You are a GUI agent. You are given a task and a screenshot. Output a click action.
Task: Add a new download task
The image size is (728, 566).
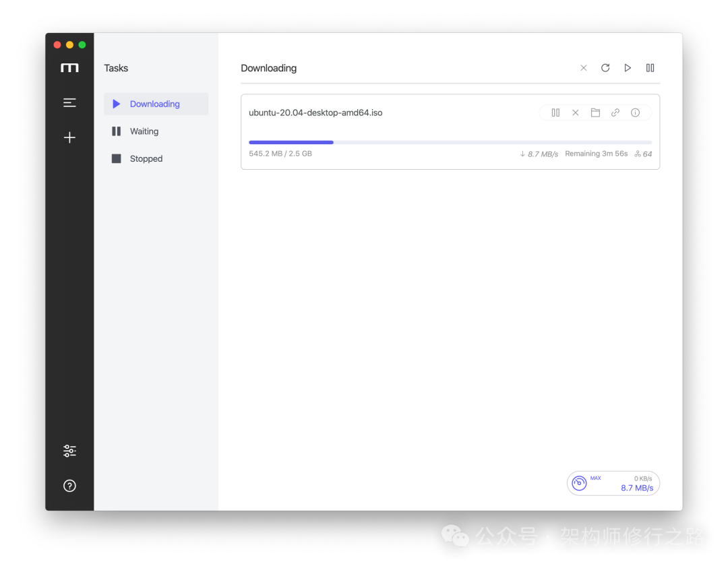69,137
